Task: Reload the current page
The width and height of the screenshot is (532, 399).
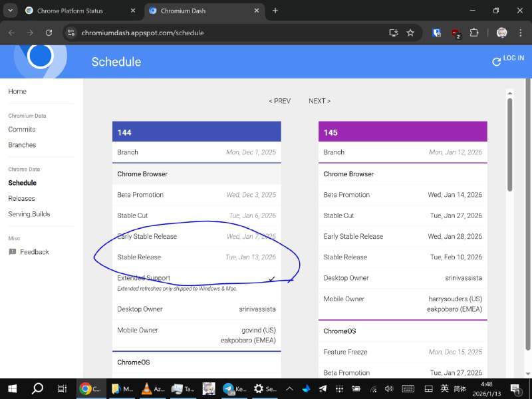Action: [49, 33]
